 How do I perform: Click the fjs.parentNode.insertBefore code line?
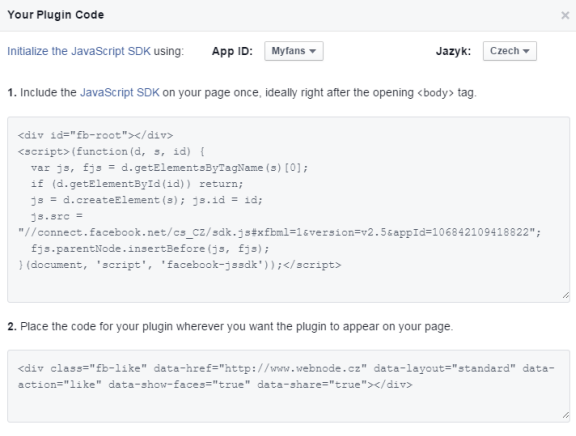[150, 249]
